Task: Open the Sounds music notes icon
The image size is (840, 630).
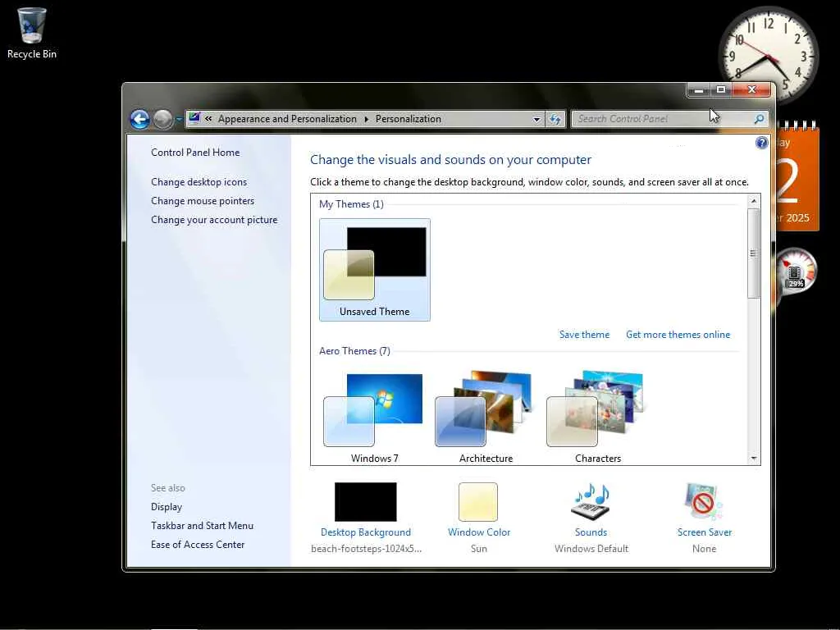Action: tap(591, 502)
